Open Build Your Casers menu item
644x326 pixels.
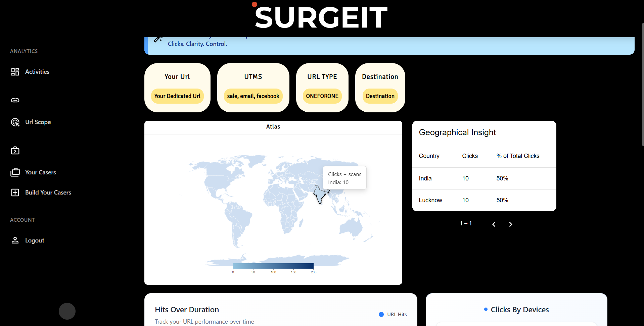point(48,193)
